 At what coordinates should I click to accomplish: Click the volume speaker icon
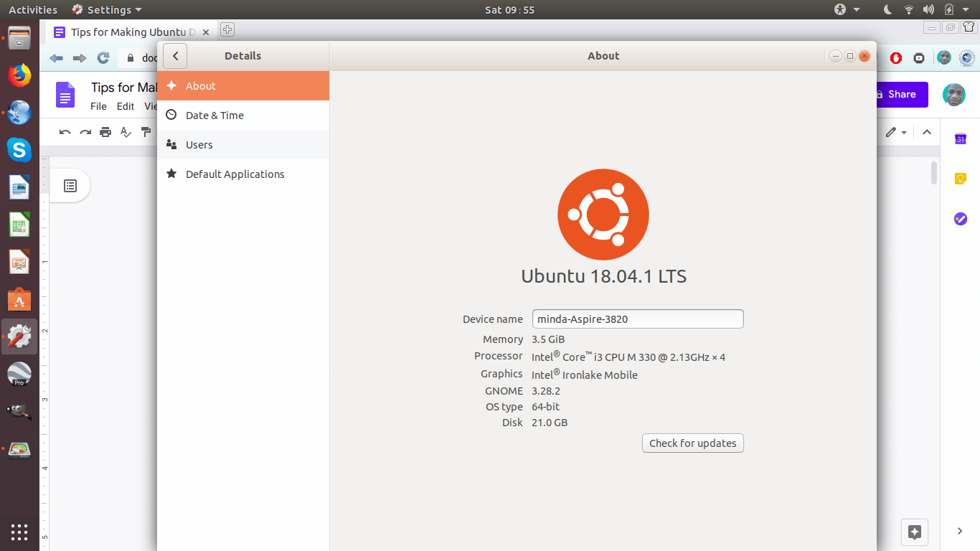pos(928,9)
